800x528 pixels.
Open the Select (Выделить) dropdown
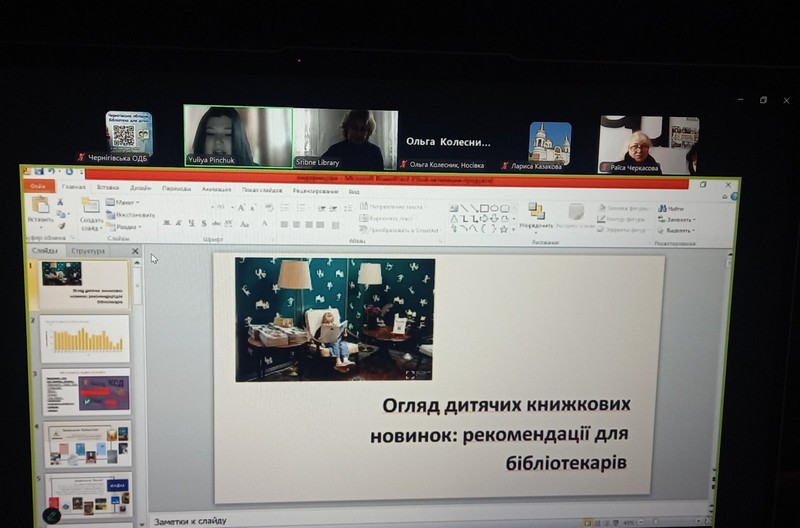coord(676,230)
